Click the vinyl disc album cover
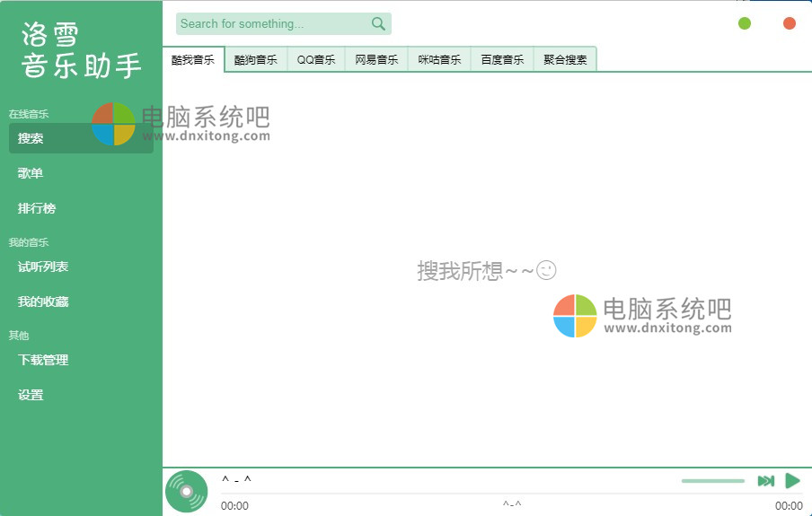This screenshot has width=812, height=516. click(x=187, y=492)
